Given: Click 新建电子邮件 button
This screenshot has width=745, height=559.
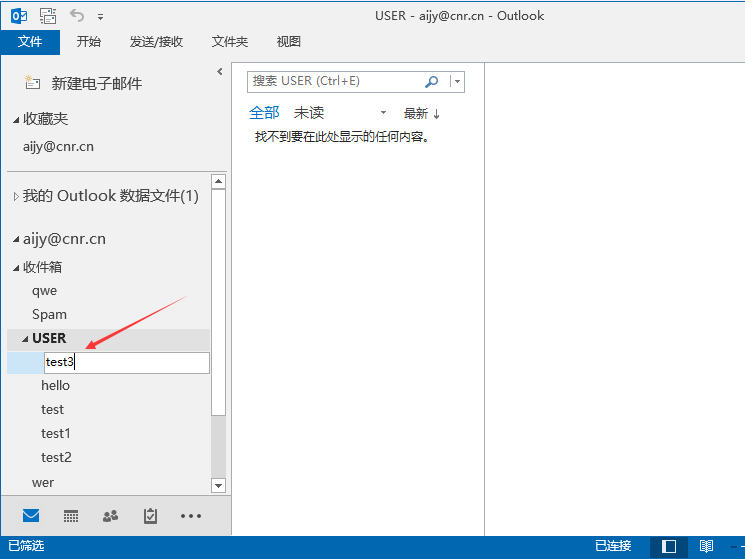Looking at the screenshot, I should click(84, 84).
